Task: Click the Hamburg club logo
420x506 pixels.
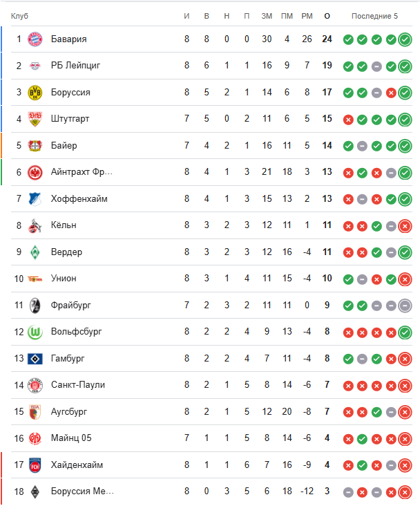Action: 35,359
